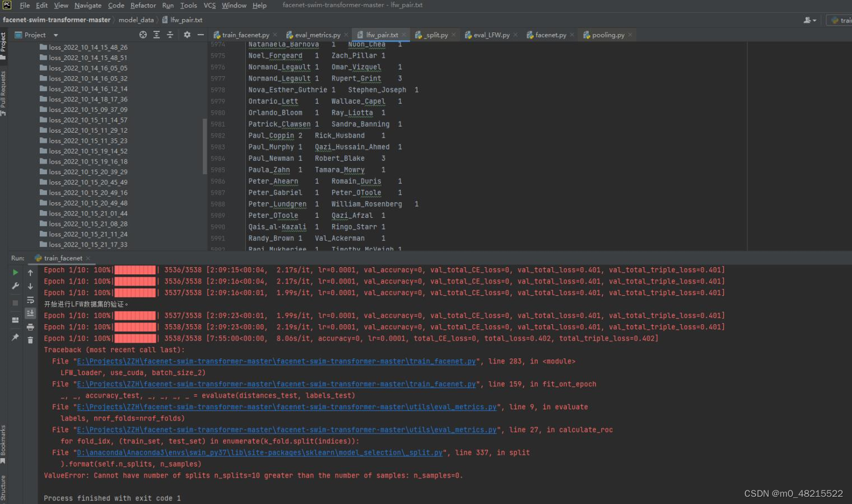The width and height of the screenshot is (852, 504).
Task: Open eval_metrics.py link at line 27
Action: tap(287, 430)
